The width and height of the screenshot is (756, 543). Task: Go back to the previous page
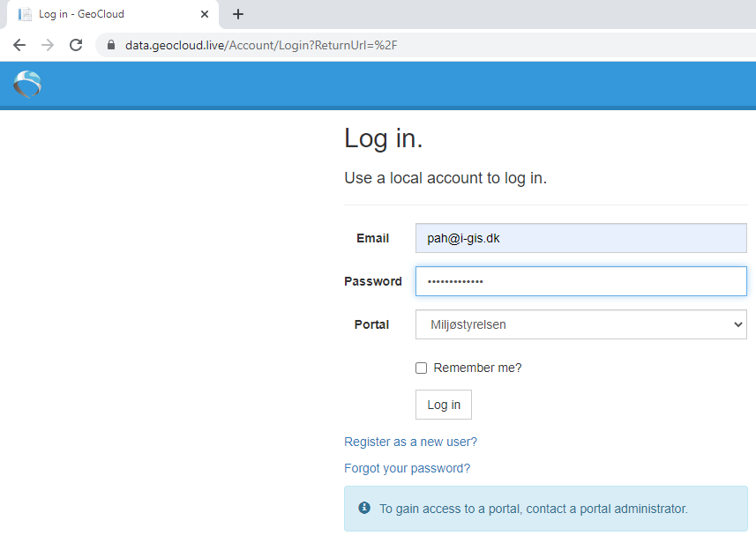tap(19, 45)
